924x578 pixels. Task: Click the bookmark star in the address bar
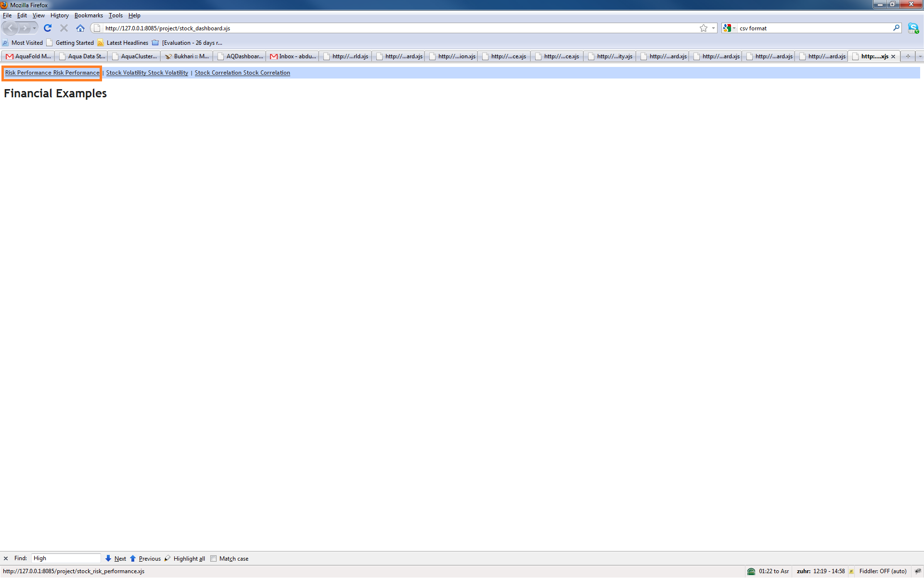pyautogui.click(x=703, y=28)
